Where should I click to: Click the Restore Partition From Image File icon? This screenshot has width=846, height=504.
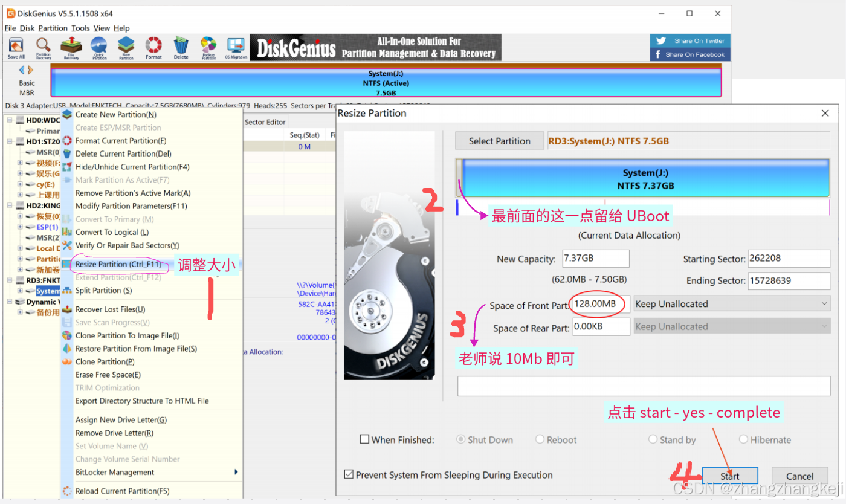click(67, 349)
